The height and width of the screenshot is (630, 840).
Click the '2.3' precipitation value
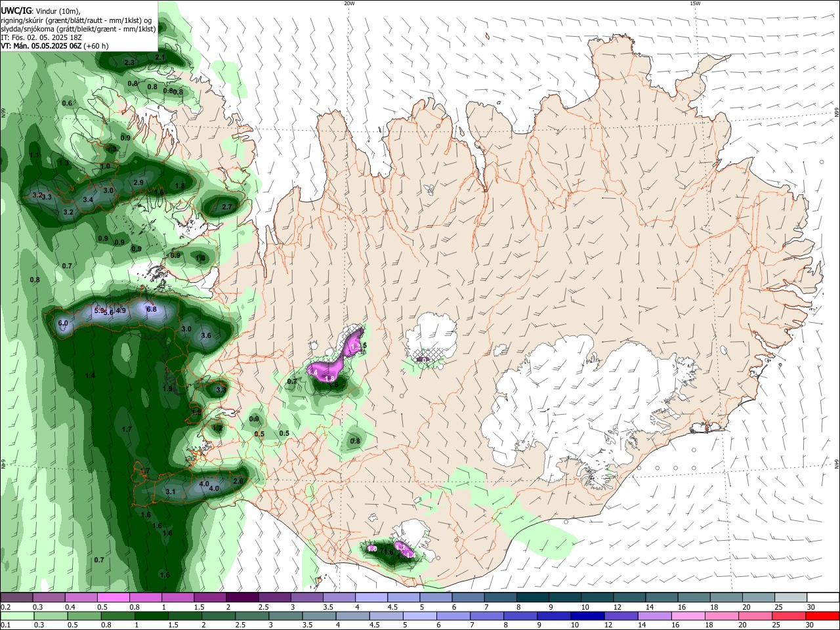click(x=129, y=62)
